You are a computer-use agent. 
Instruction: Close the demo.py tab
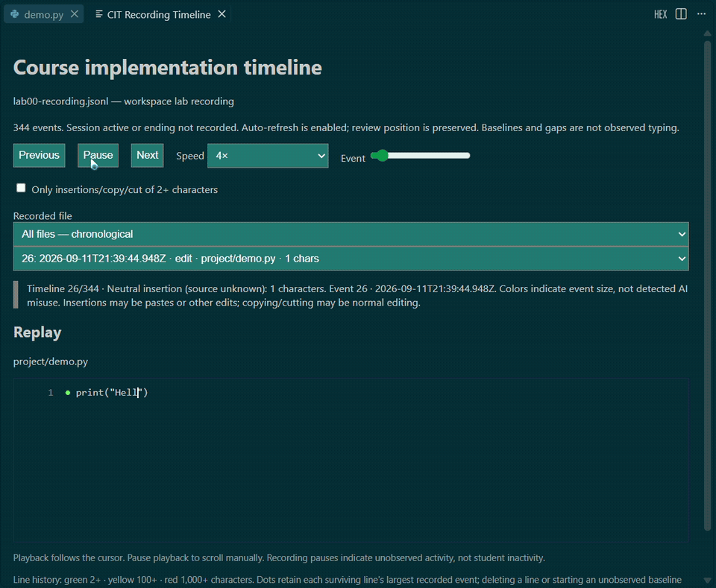[x=75, y=14]
